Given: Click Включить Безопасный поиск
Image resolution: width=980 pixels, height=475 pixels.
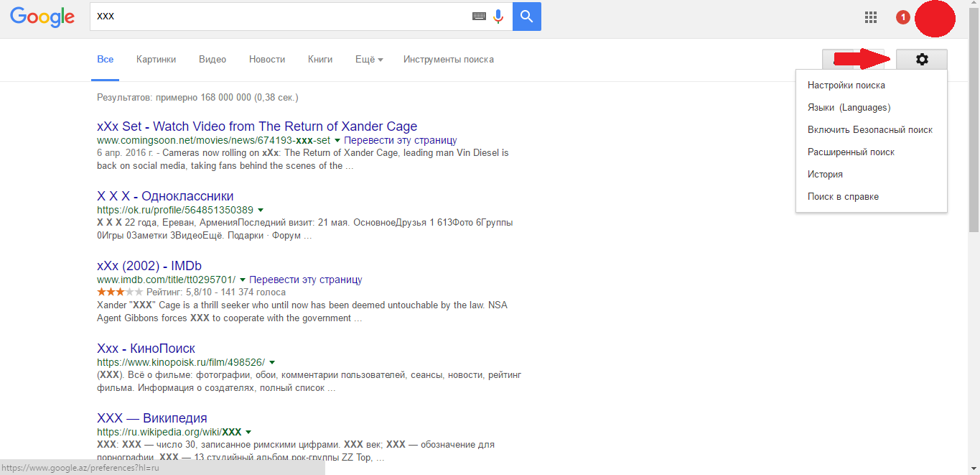Looking at the screenshot, I should tap(872, 129).
